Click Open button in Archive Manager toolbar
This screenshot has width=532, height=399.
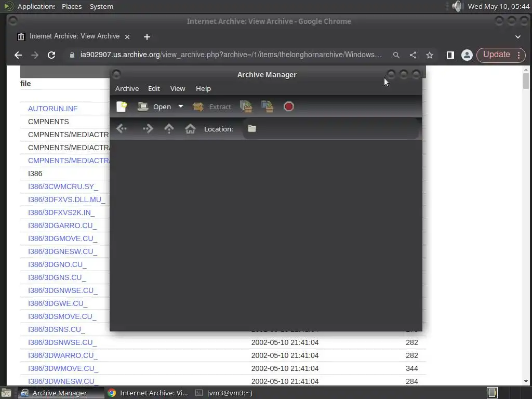coord(154,107)
